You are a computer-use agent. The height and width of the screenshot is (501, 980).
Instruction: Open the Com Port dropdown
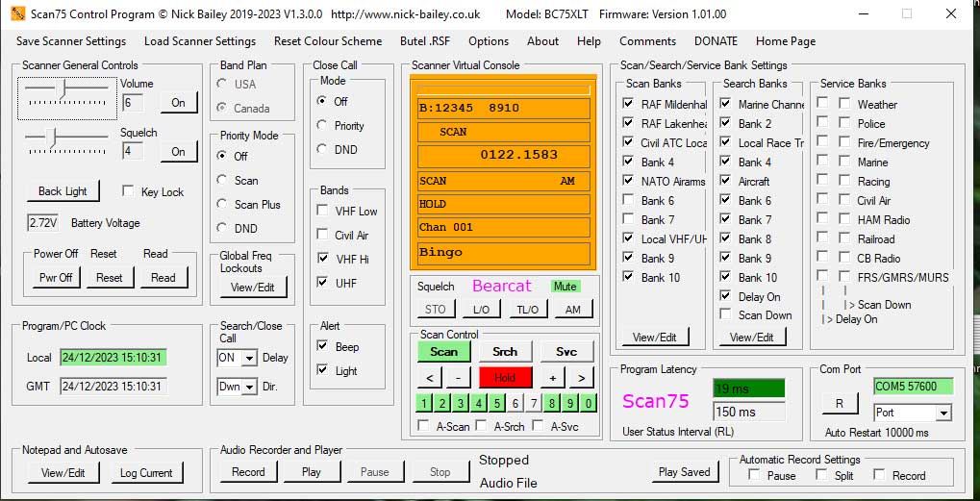tap(943, 413)
